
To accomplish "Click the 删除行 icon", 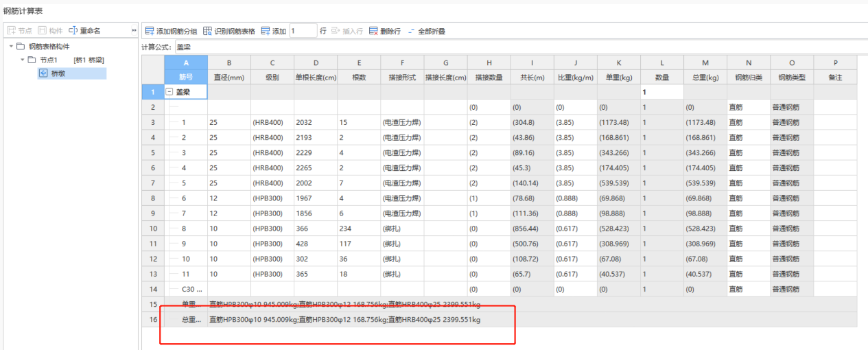I will point(373,31).
